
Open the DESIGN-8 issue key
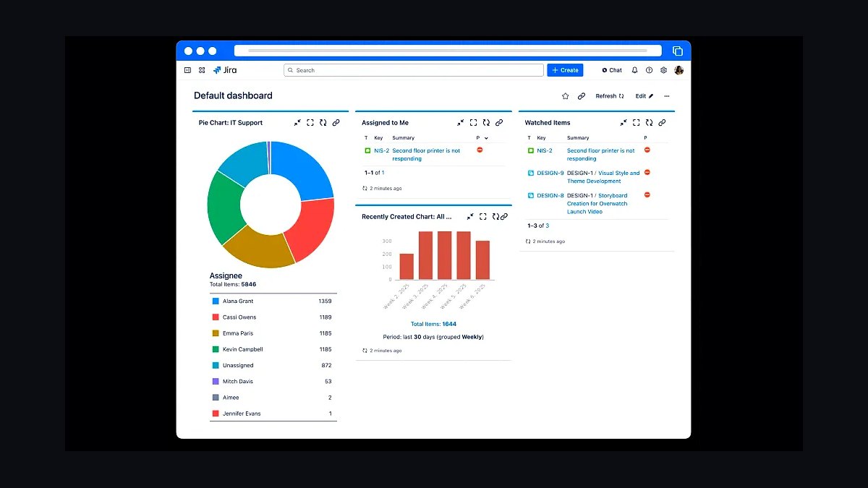pos(550,195)
